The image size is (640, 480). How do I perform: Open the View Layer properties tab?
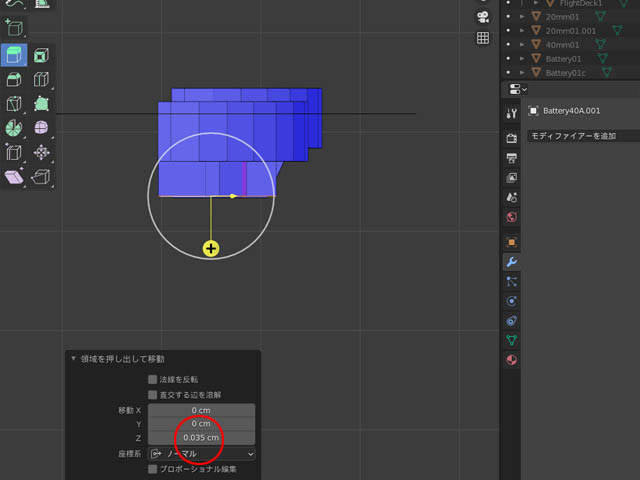click(511, 178)
